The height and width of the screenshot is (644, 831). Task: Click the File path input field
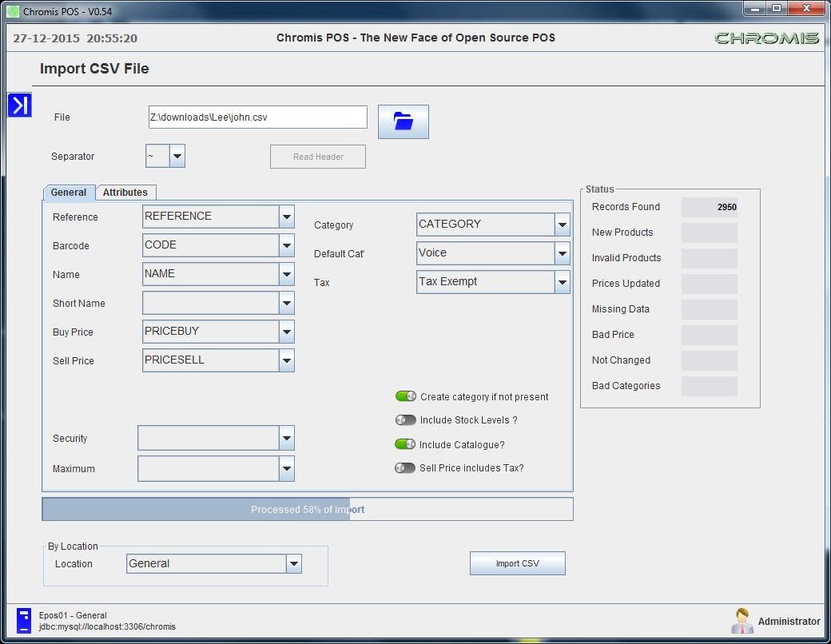(257, 117)
